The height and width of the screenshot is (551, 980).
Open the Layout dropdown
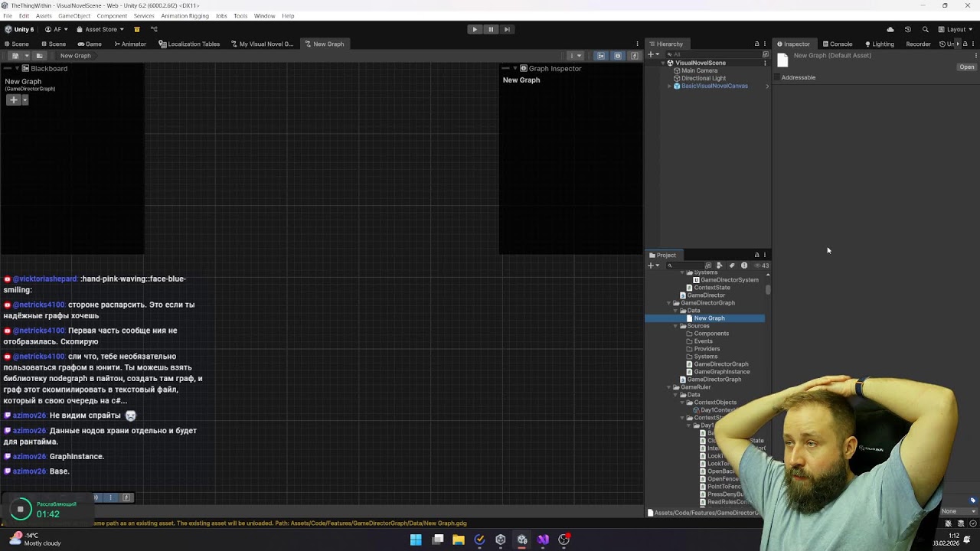click(955, 29)
